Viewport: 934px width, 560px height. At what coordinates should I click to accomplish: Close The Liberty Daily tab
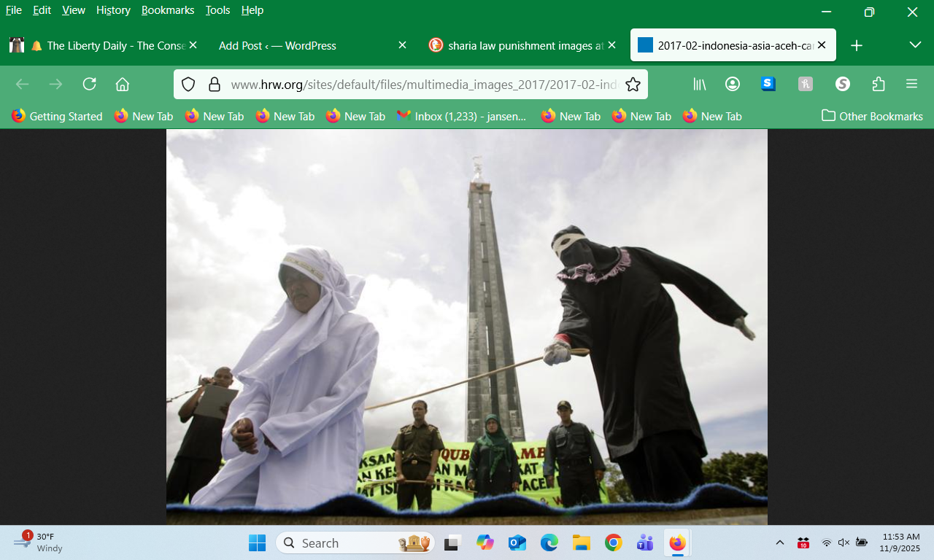pos(193,45)
